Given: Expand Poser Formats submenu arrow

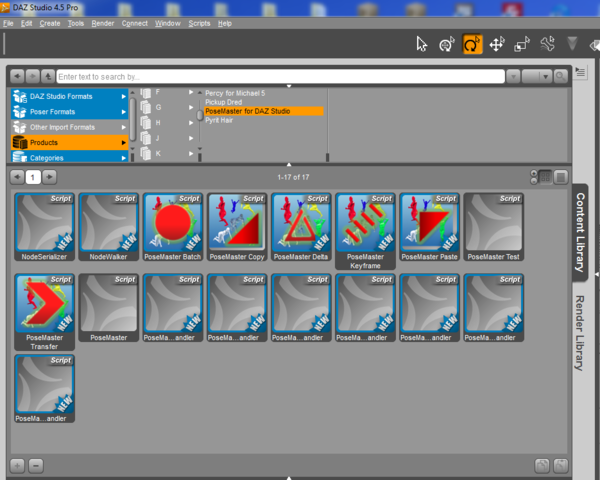Looking at the screenshot, I should coord(124,112).
